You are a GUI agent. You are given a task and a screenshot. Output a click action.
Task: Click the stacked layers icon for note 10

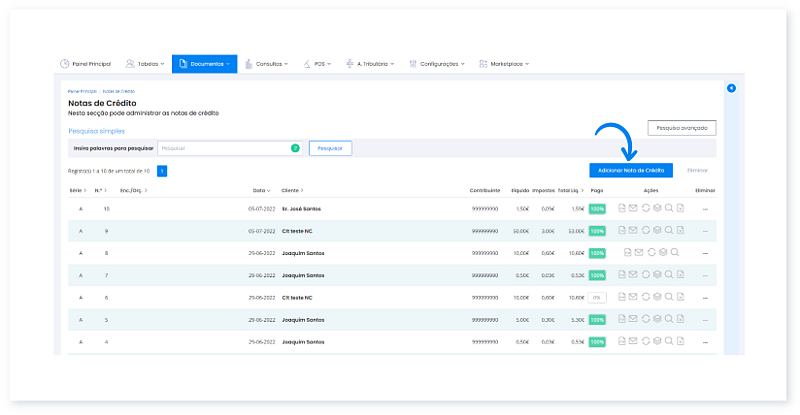tap(657, 208)
